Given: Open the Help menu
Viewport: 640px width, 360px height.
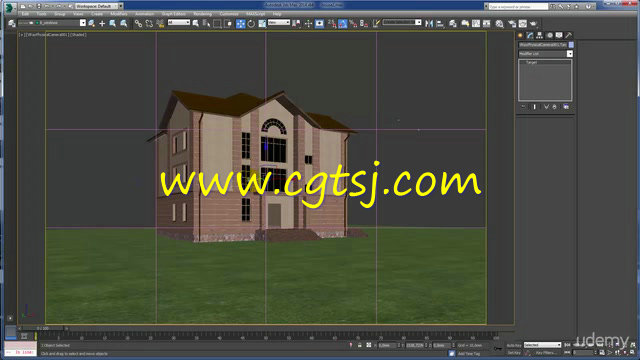Looking at the screenshot, I should pos(277,14).
